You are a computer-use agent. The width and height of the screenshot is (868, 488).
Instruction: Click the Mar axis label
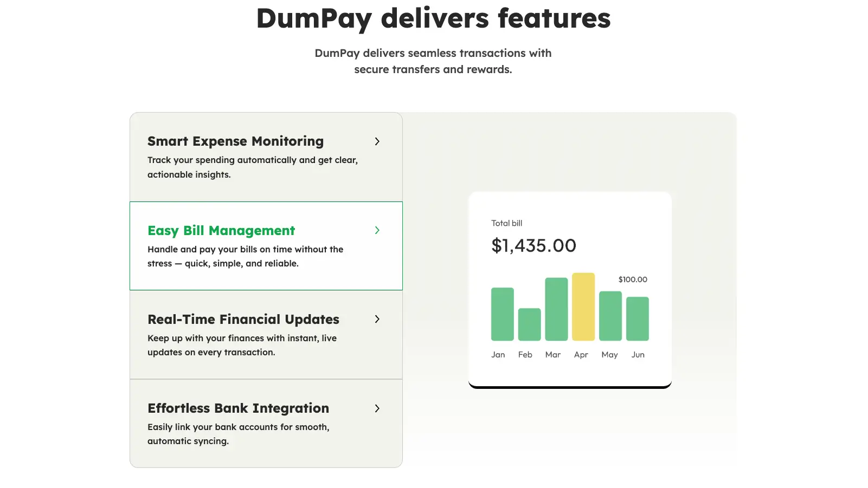(x=553, y=355)
